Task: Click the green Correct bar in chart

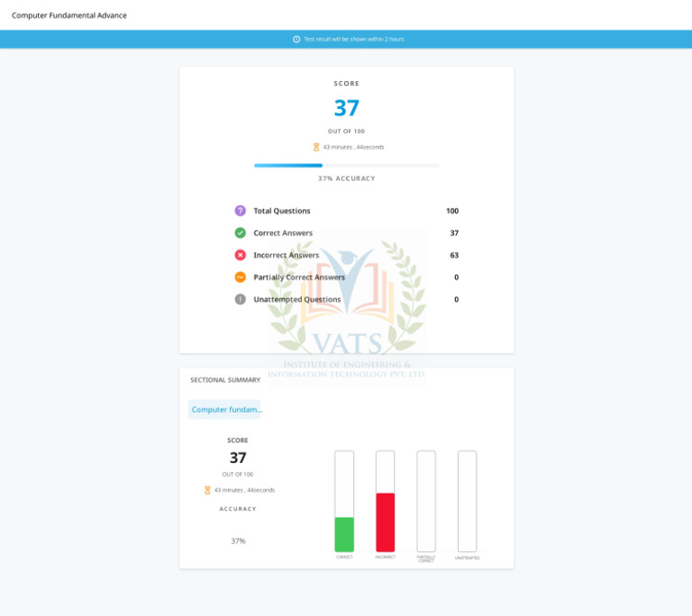Action: (344, 534)
